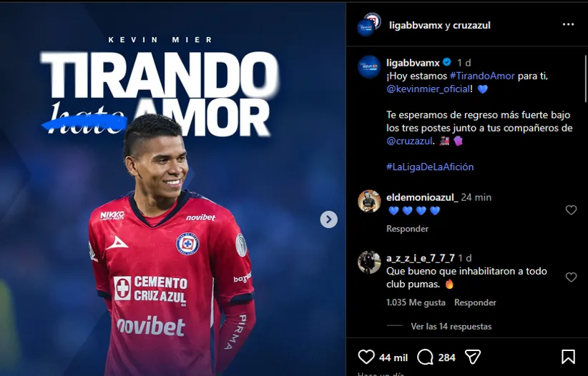Like a_z_z_i_e_7_7_7 comment heart
The width and height of the screenshot is (588, 376).
(571, 277)
